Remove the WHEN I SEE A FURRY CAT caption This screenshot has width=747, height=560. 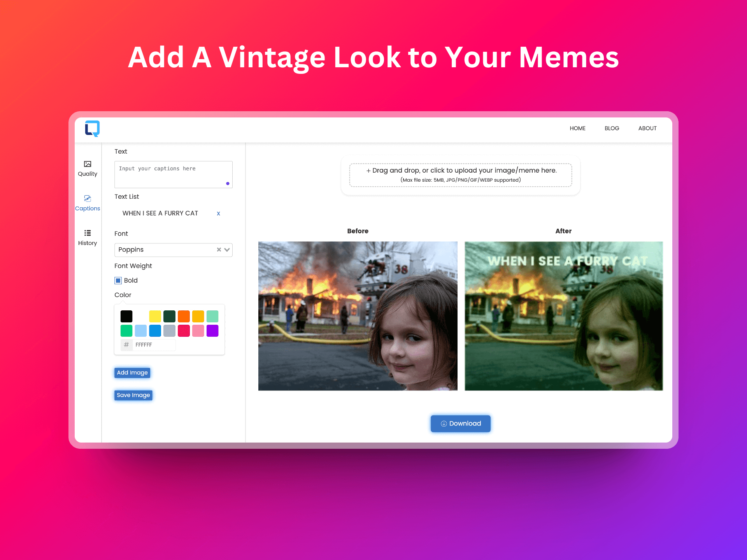tap(218, 213)
